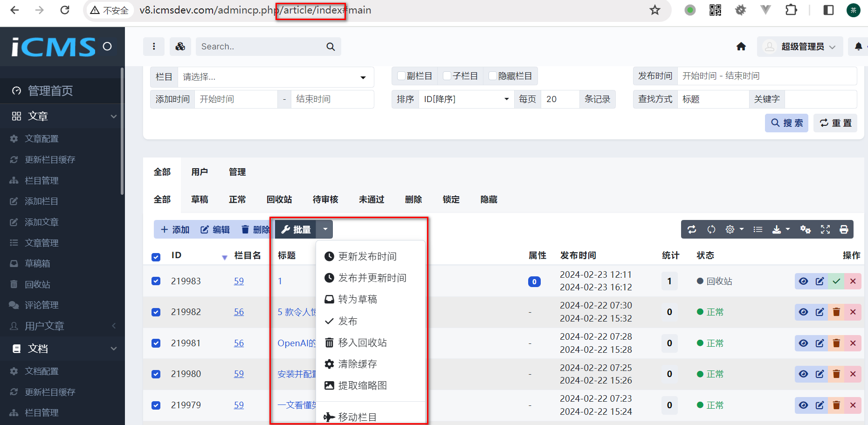This screenshot has width=868, height=425.
Task: Choose 移入回收站 from batch menu
Action: pyautogui.click(x=362, y=343)
